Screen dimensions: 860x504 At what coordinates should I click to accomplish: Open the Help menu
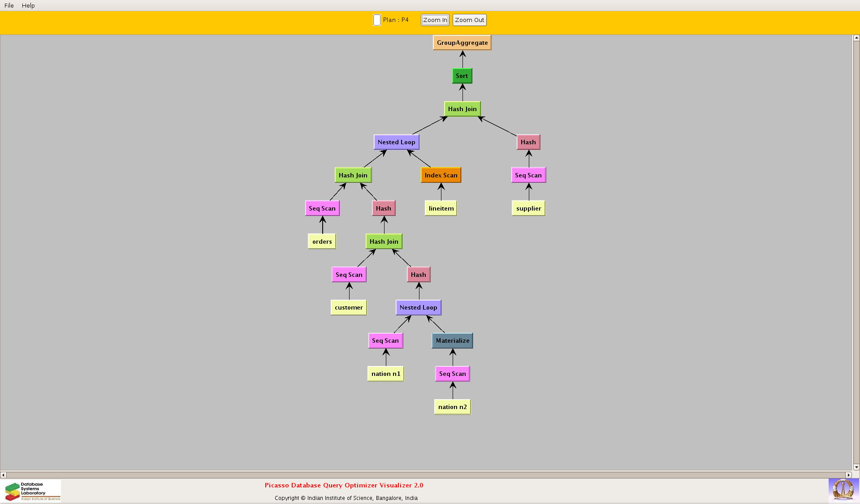pyautogui.click(x=28, y=5)
